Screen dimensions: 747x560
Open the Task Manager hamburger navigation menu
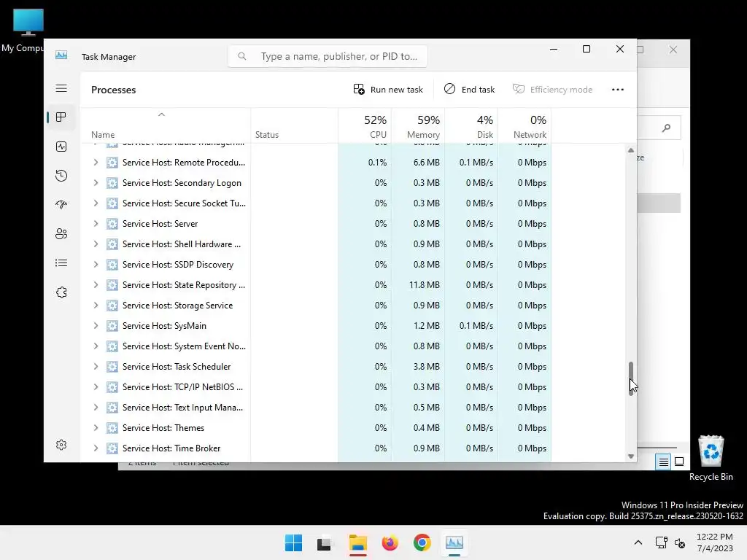click(x=61, y=88)
